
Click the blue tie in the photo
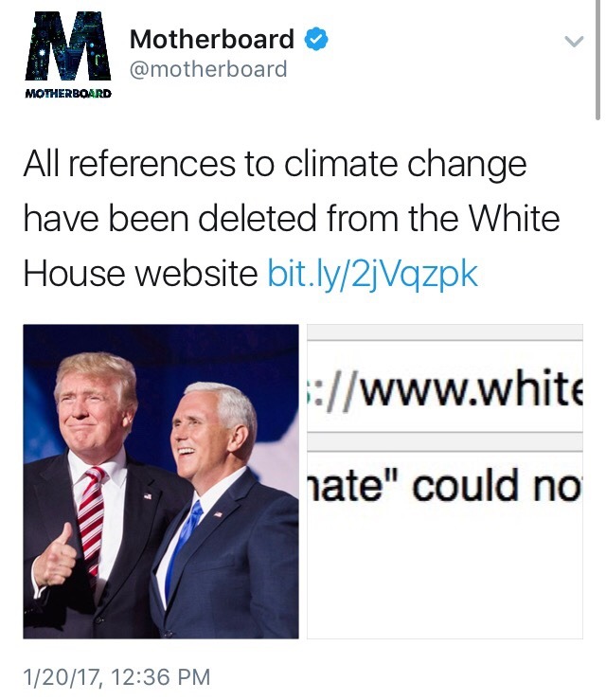click(183, 549)
